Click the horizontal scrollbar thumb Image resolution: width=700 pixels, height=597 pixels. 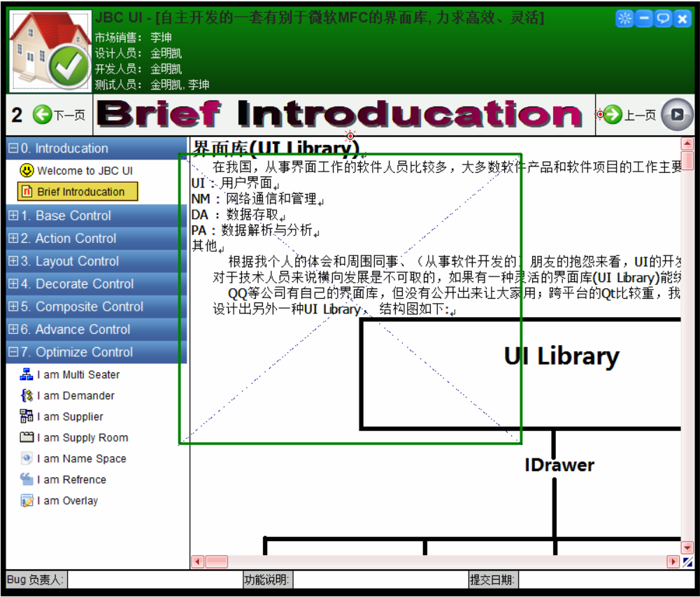point(217,561)
